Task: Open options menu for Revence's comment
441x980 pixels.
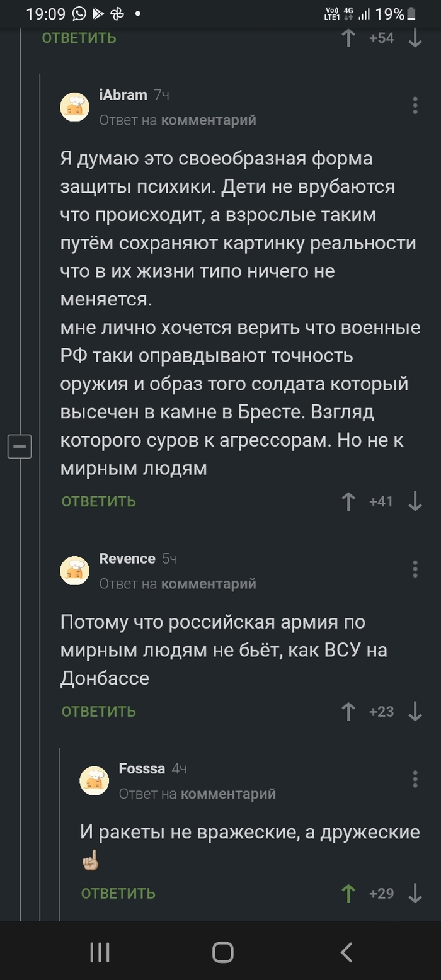Action: (415, 569)
